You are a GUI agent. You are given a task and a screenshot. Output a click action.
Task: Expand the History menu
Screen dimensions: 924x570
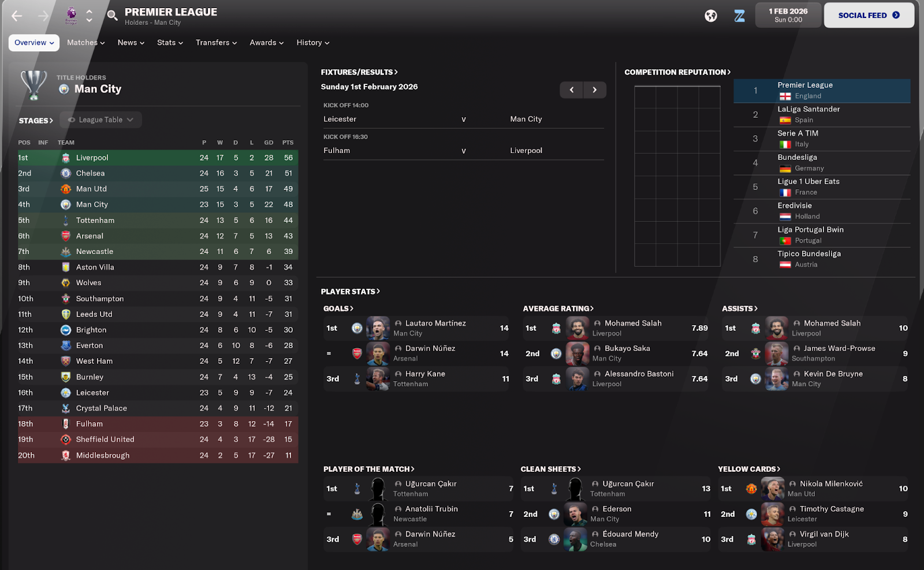point(312,43)
